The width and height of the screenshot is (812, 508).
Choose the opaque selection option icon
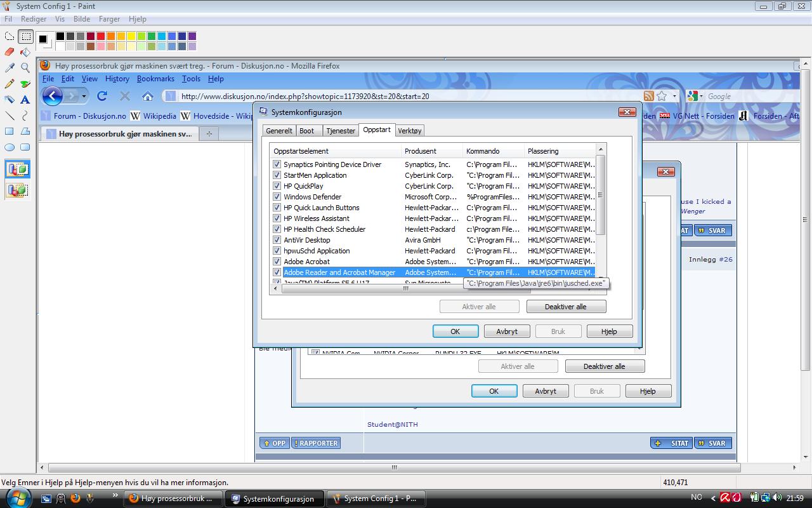(x=18, y=170)
